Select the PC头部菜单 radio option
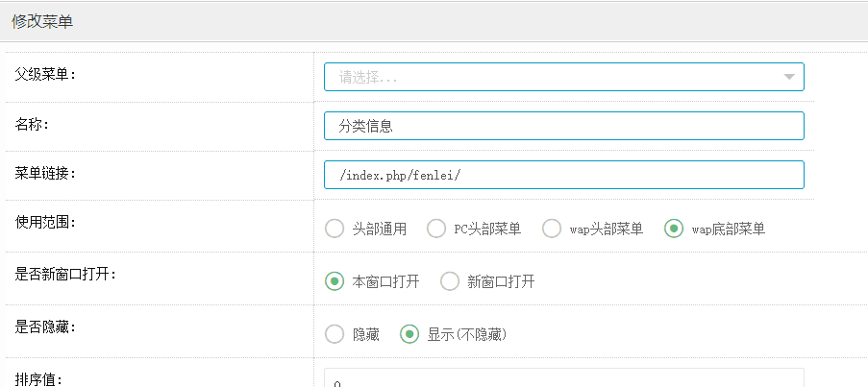The width and height of the screenshot is (868, 387). pos(436,229)
